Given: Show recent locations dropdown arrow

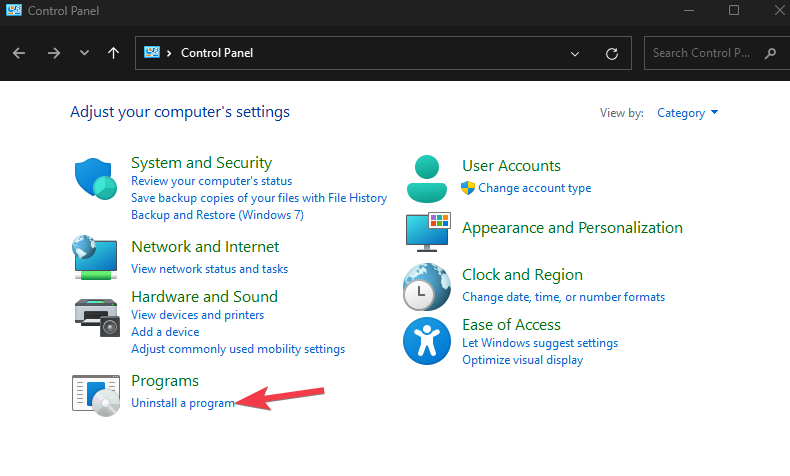Looking at the screenshot, I should tap(84, 53).
